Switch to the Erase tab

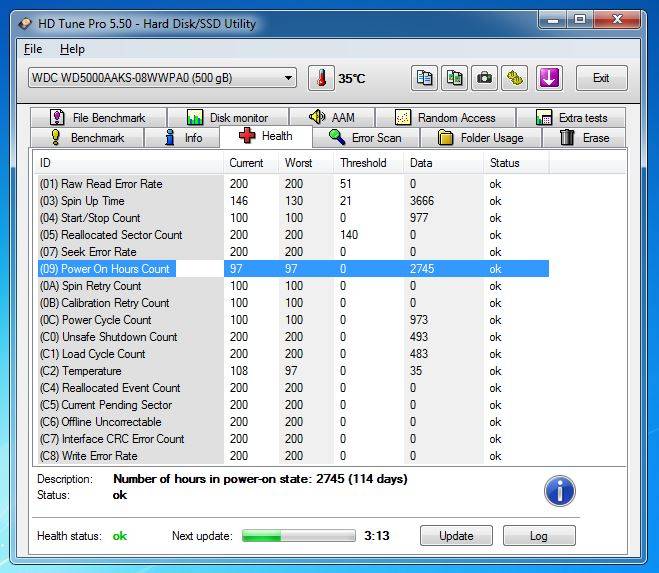pos(584,138)
